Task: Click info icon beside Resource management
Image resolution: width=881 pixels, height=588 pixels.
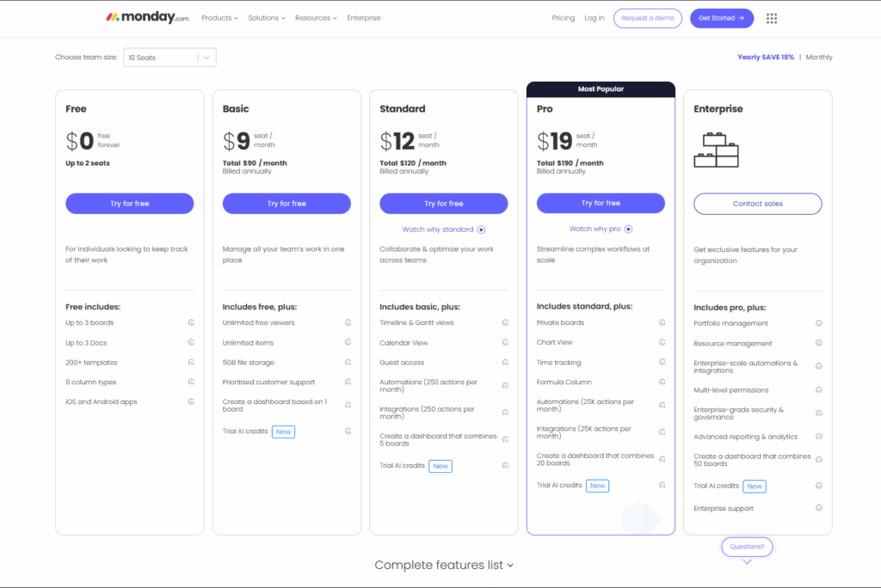Action: tap(819, 343)
